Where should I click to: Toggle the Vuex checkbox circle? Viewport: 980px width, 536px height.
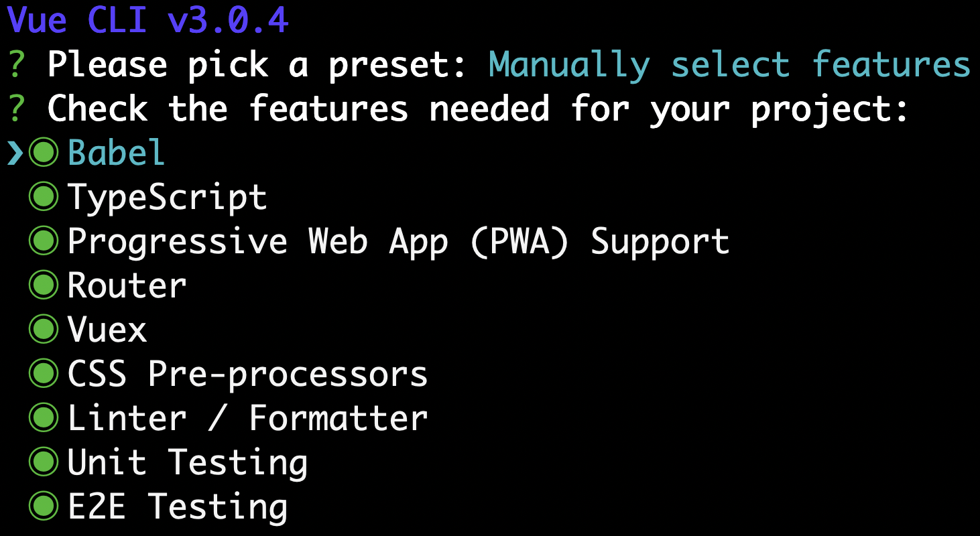click(x=44, y=330)
